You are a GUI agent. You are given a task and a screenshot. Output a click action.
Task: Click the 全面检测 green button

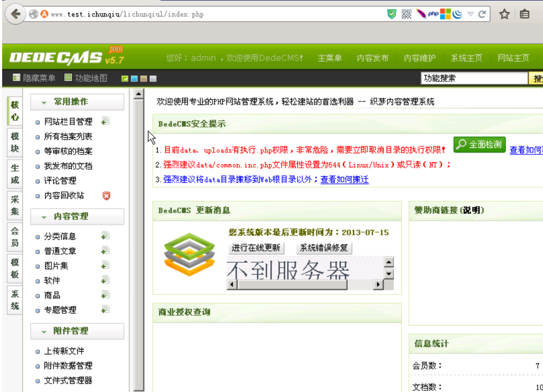480,144
